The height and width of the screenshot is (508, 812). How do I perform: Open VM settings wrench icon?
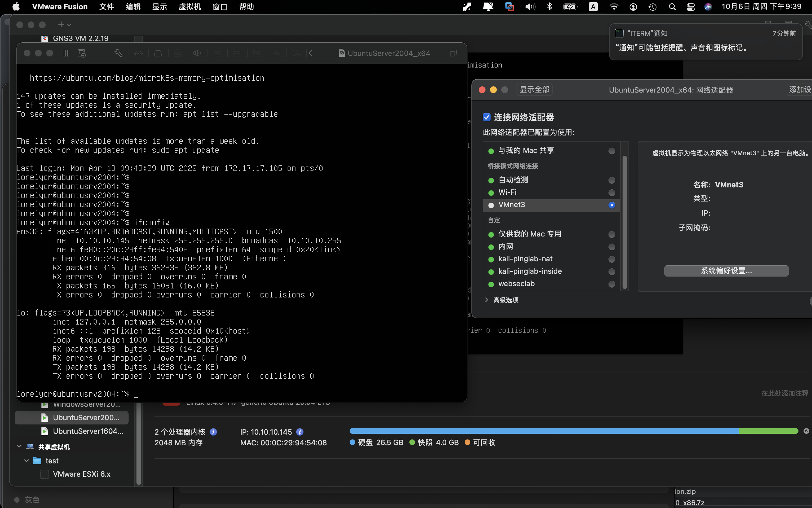coord(118,53)
